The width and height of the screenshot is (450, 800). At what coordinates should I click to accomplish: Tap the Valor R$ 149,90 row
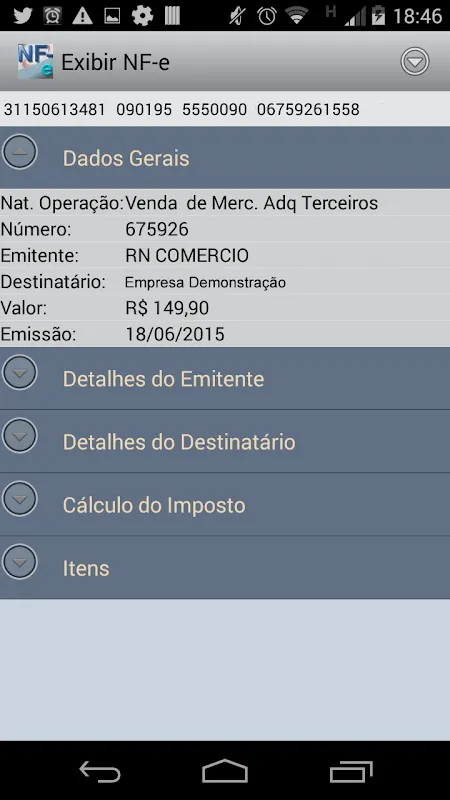(x=225, y=308)
